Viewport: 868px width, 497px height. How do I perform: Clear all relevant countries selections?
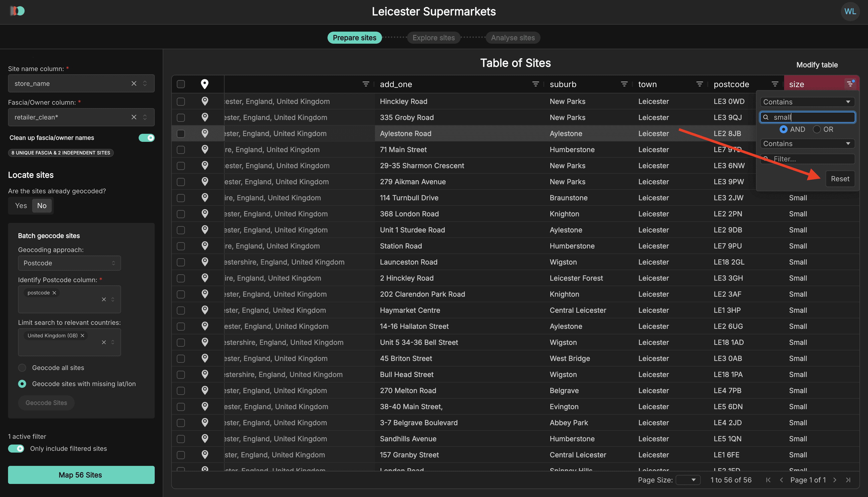[x=104, y=342]
